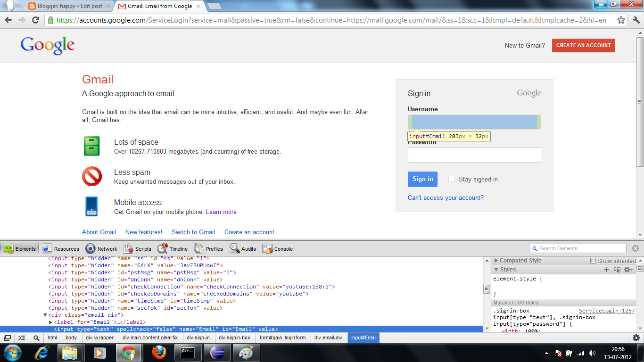Select form#gaia_loginform breadcrumb
This screenshot has width=644, height=362.
tap(282, 338)
